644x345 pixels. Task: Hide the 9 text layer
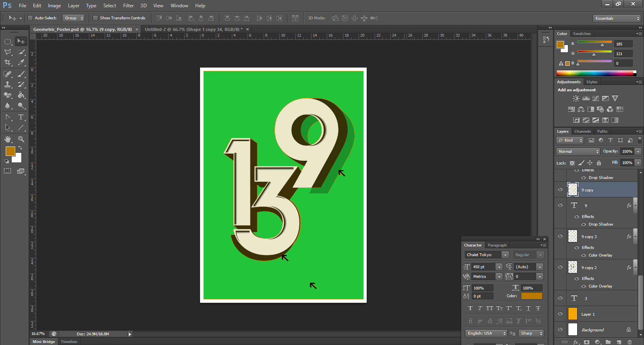click(560, 205)
